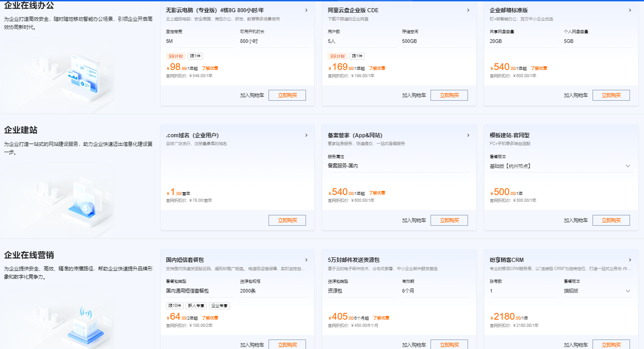Viewport: 644px width, 349px height.
Task: Select the 国内通用短信套餐包 package type value
Action: [187, 291]
